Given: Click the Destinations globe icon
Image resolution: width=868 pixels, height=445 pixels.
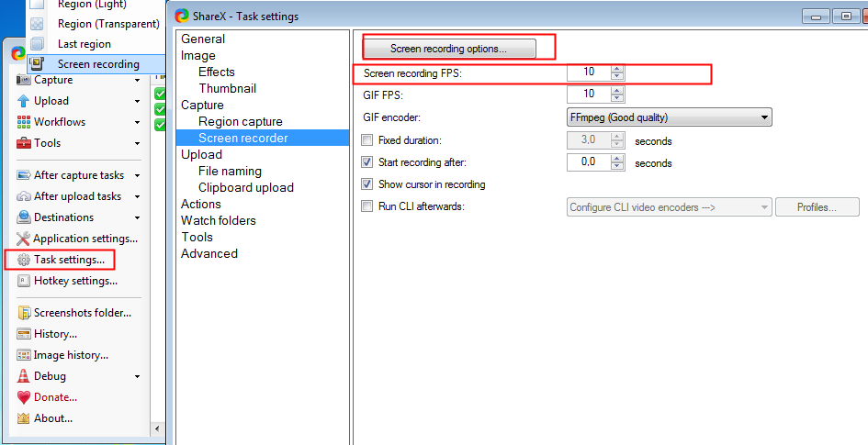Looking at the screenshot, I should click(x=23, y=217).
